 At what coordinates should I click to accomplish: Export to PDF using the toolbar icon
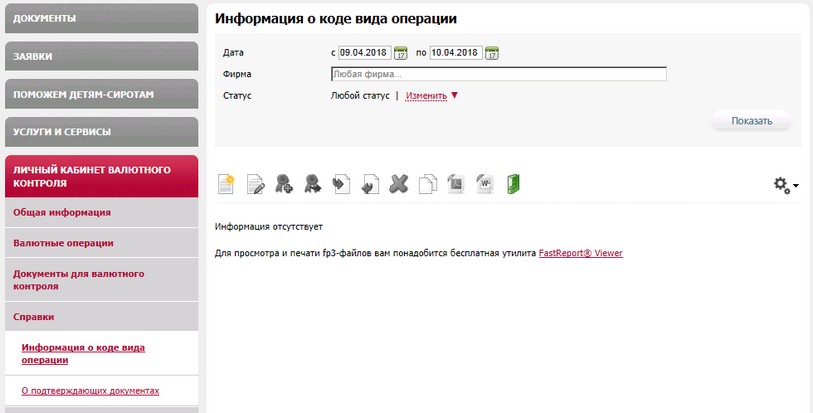456,184
